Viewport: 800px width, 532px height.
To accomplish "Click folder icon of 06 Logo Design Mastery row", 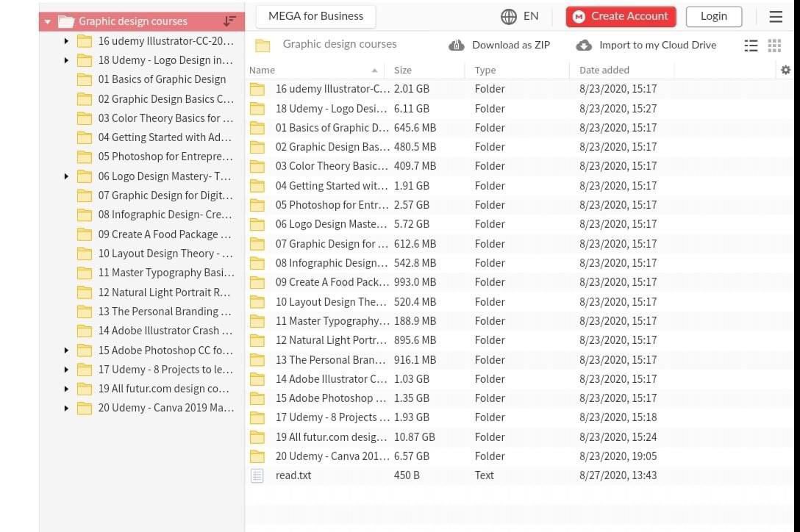I will tap(257, 224).
